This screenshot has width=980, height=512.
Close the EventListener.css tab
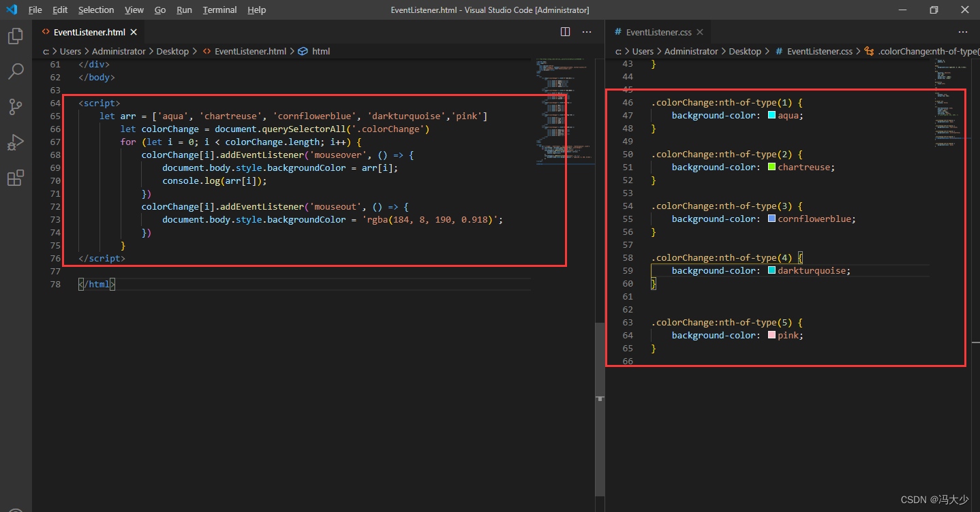click(x=700, y=32)
